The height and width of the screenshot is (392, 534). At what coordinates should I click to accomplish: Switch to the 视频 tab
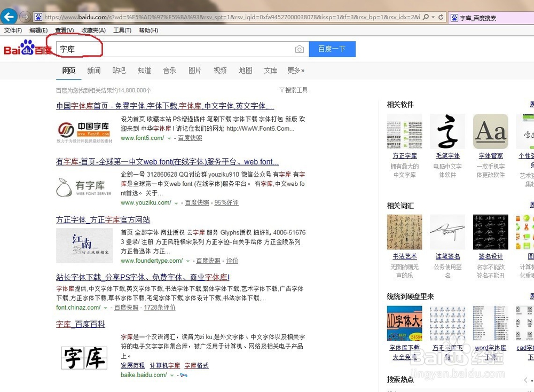pyautogui.click(x=220, y=70)
